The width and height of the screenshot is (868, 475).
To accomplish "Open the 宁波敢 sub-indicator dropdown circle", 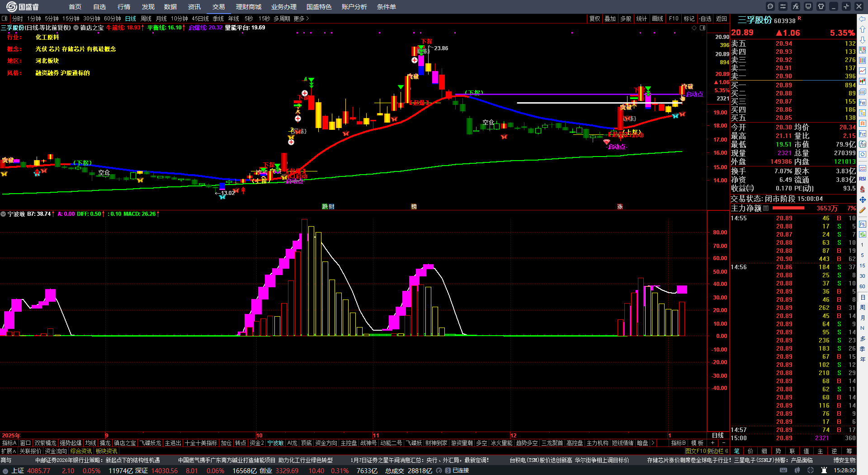I will click(3, 214).
